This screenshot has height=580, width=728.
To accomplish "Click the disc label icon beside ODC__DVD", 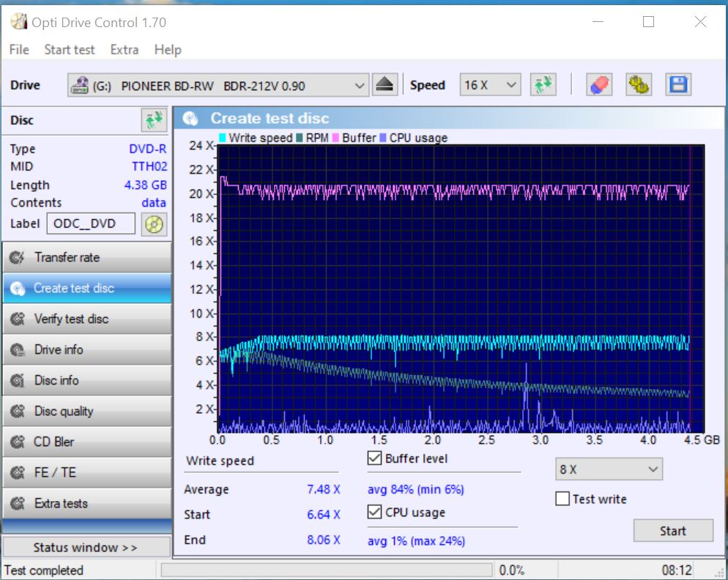I will pyautogui.click(x=154, y=224).
